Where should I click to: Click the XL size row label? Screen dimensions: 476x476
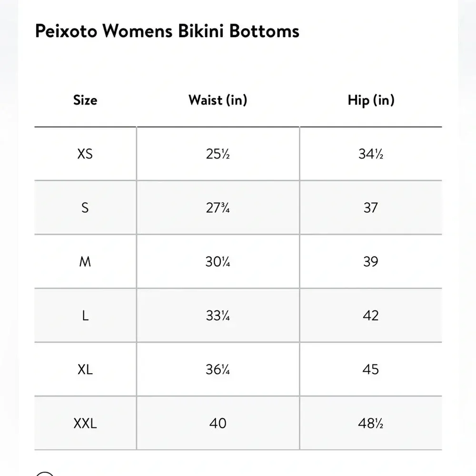[85, 369]
